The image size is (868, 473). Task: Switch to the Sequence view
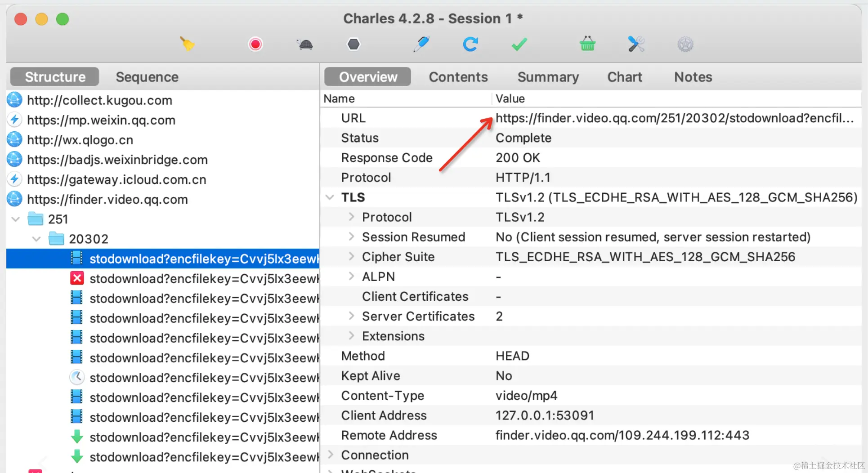click(x=147, y=77)
